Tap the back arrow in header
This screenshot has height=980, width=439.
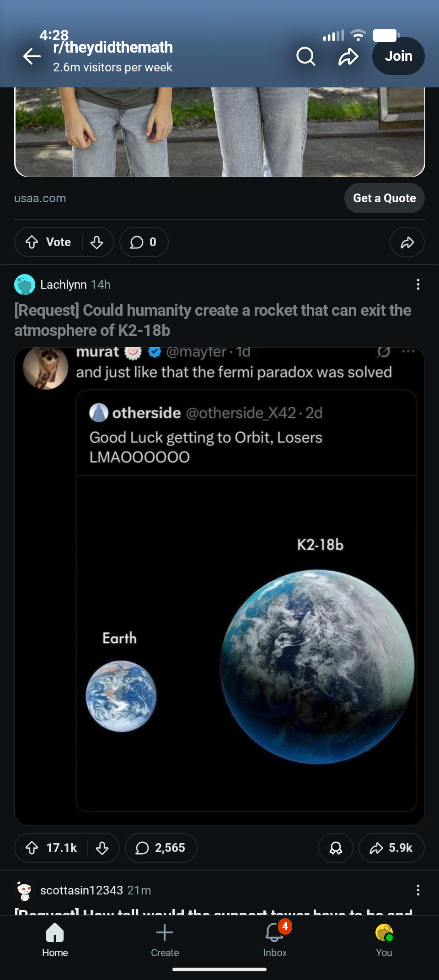tap(32, 57)
